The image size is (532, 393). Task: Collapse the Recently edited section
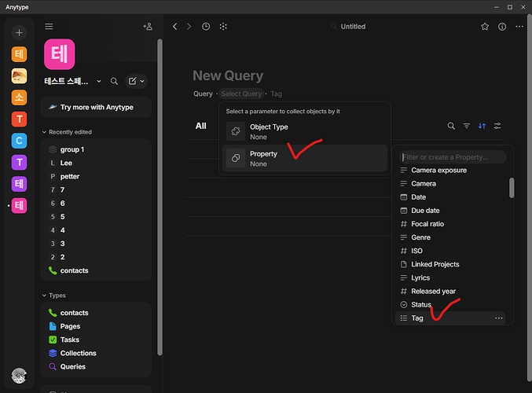44,132
